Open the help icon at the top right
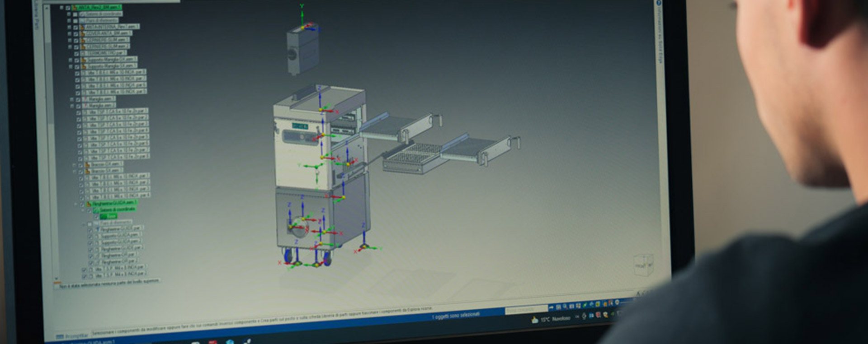This screenshot has height=344, width=868. coord(659,3)
